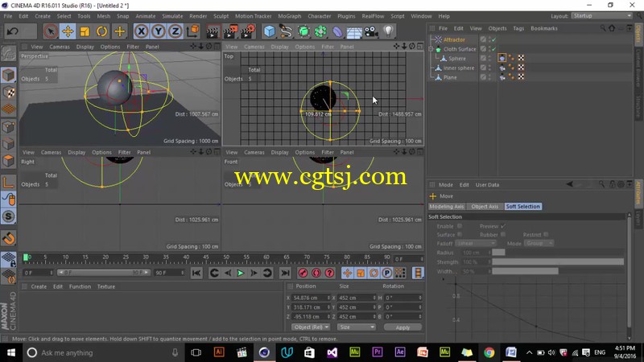Activate the Move tool in toolbar
The width and height of the screenshot is (644, 362).
click(68, 31)
